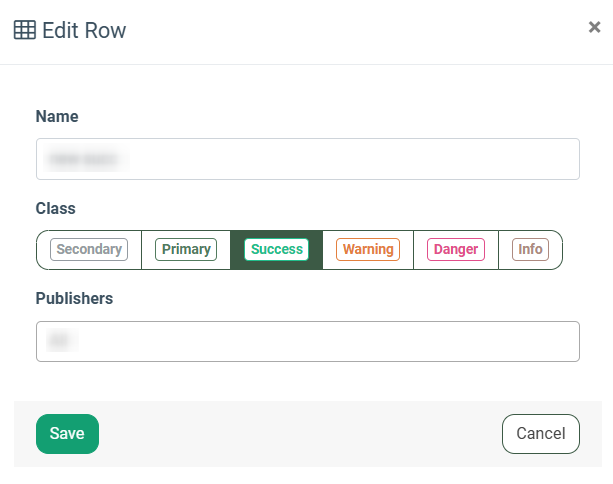Focus the Name text field
The width and height of the screenshot is (613, 484).
click(308, 159)
